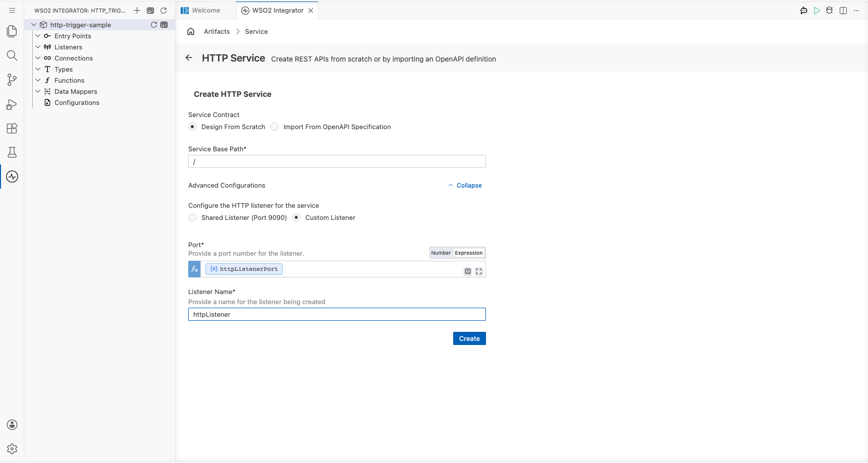The image size is (868, 463).
Task: Click the Service Base Path field
Action: (x=337, y=161)
